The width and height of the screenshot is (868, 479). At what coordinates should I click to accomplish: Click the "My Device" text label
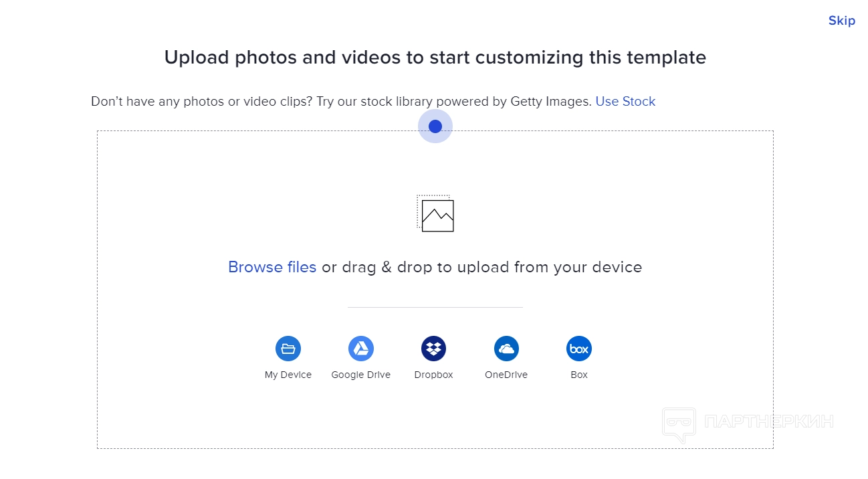(288, 375)
